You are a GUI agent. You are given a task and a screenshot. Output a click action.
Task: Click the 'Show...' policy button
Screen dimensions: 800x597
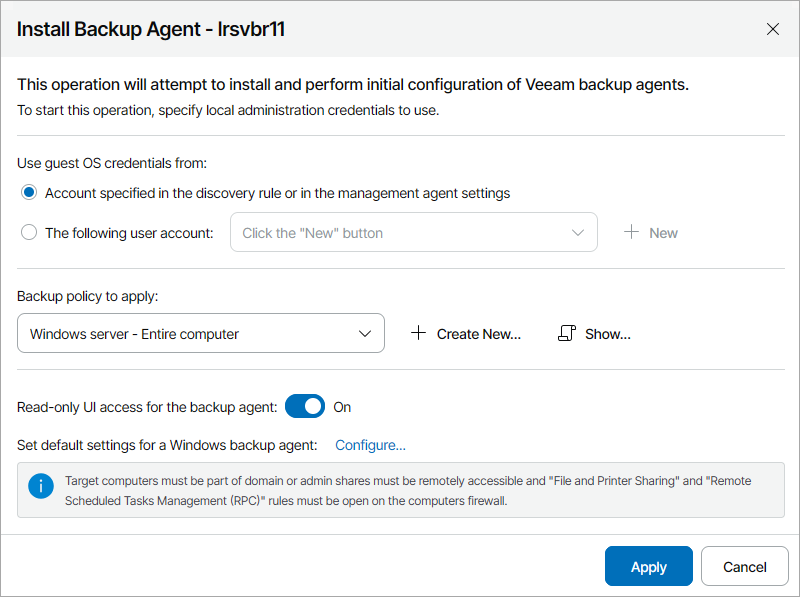tap(607, 334)
